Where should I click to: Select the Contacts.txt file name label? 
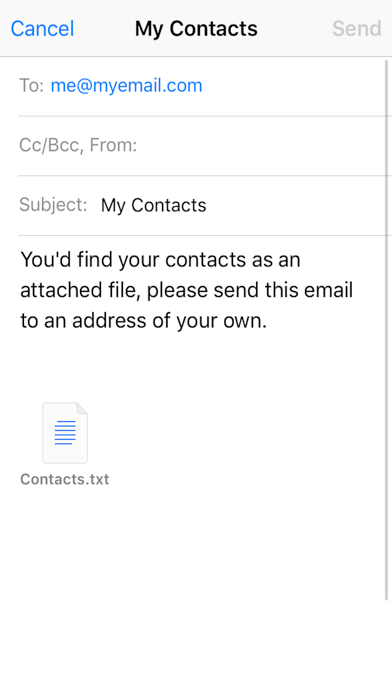(x=65, y=479)
